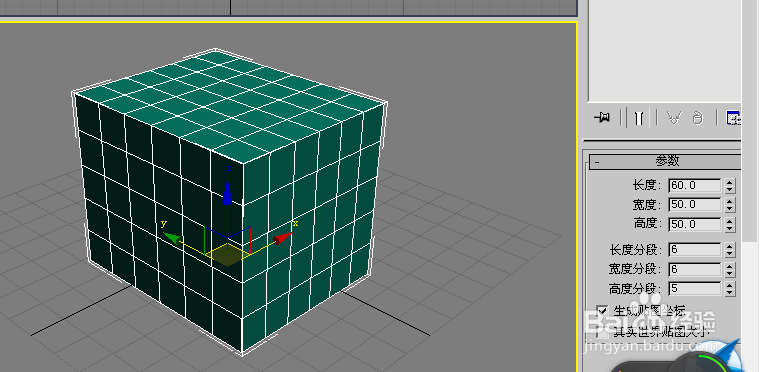Click the 宽度分段 spinner arrows
The height and width of the screenshot is (372, 760).
coord(730,269)
